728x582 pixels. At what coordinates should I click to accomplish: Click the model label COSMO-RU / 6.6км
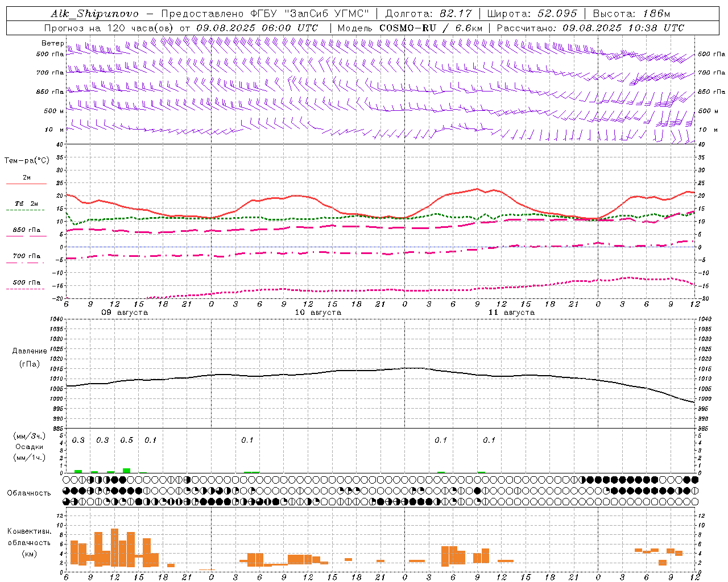[431, 28]
